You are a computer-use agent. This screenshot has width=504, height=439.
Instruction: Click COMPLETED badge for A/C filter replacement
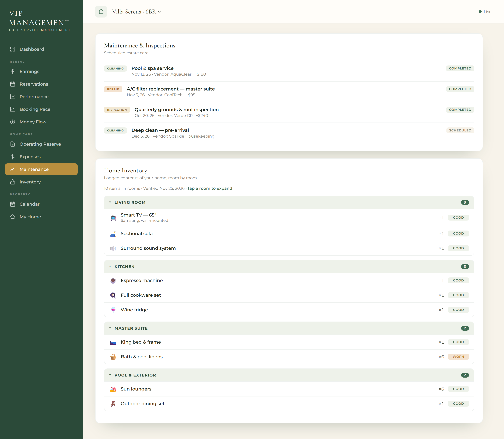pyautogui.click(x=460, y=89)
